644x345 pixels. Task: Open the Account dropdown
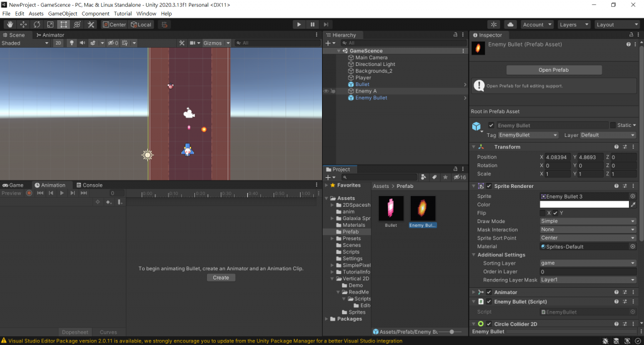coord(537,25)
